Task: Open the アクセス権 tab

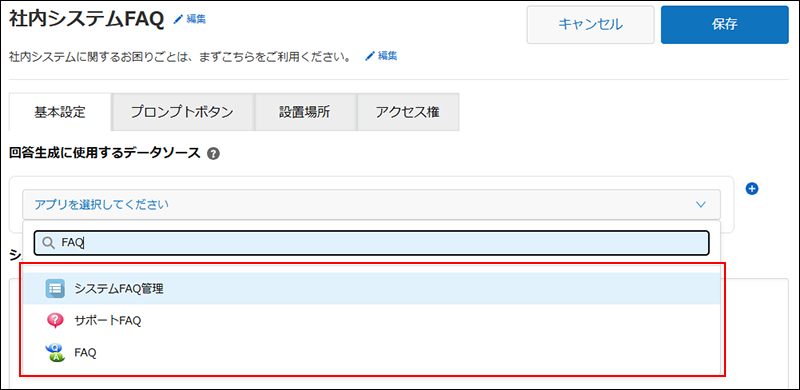Action: [408, 112]
